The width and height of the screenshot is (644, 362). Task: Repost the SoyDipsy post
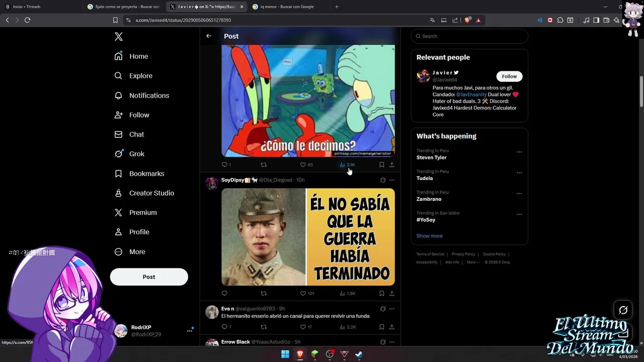click(x=264, y=294)
